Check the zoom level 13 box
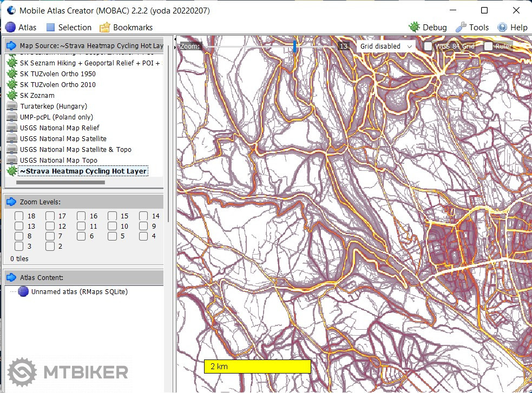The image size is (532, 393). coord(19,227)
